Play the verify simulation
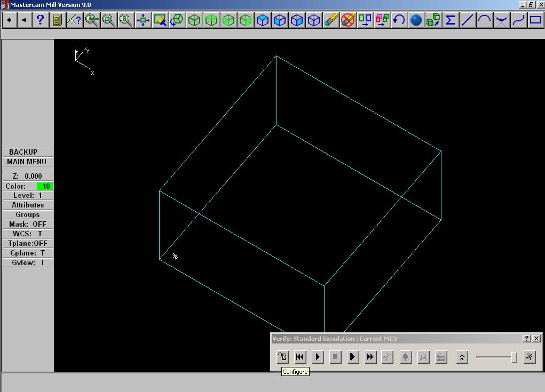Screen dimensions: 545x392 318,357
